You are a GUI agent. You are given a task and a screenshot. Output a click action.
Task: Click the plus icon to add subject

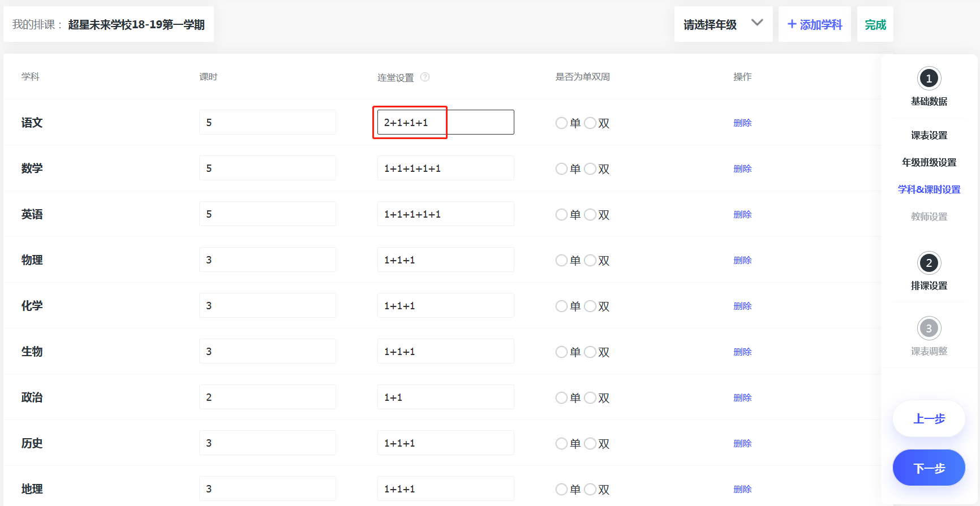pyautogui.click(x=792, y=24)
